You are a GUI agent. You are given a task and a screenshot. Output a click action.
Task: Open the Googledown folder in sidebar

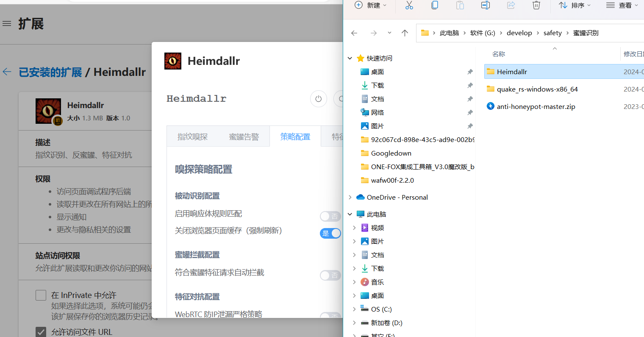click(x=391, y=153)
